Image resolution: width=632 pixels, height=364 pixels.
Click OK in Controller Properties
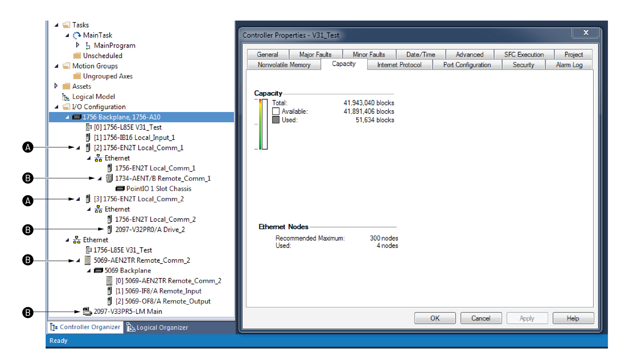pos(435,318)
